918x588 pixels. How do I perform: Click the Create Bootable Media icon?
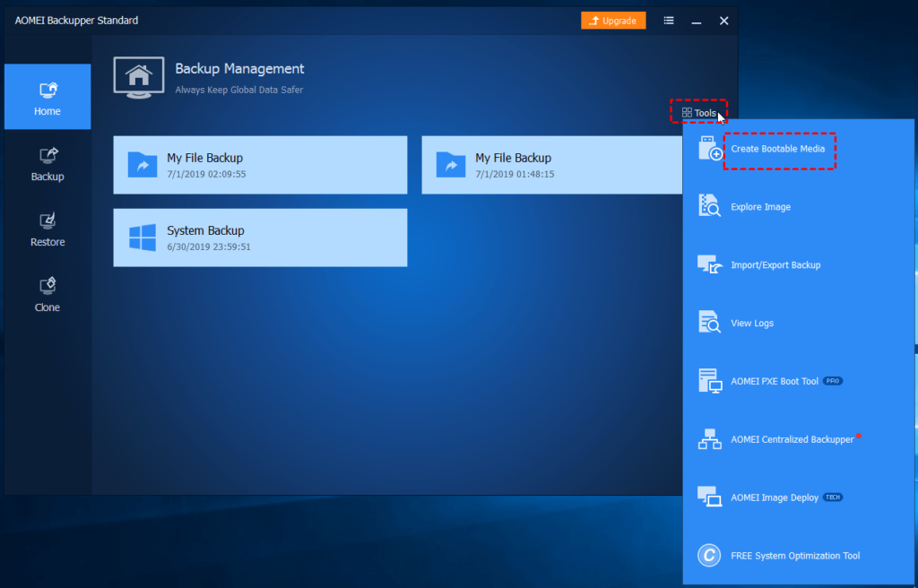pos(709,151)
